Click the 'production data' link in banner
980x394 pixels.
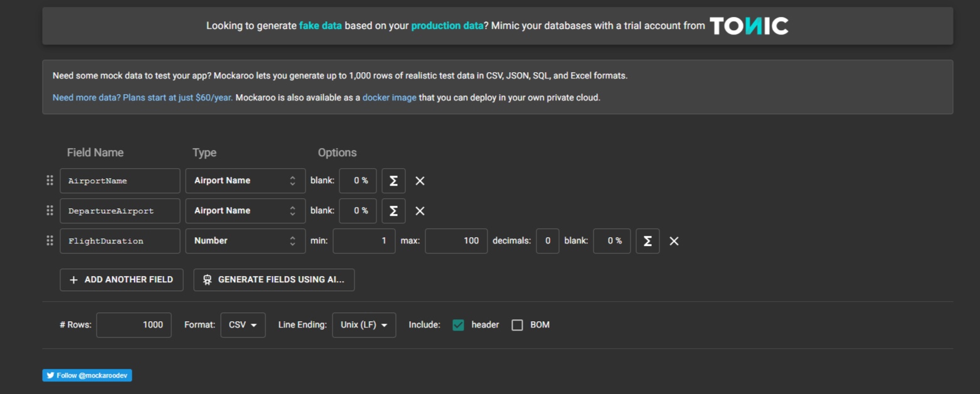point(447,26)
